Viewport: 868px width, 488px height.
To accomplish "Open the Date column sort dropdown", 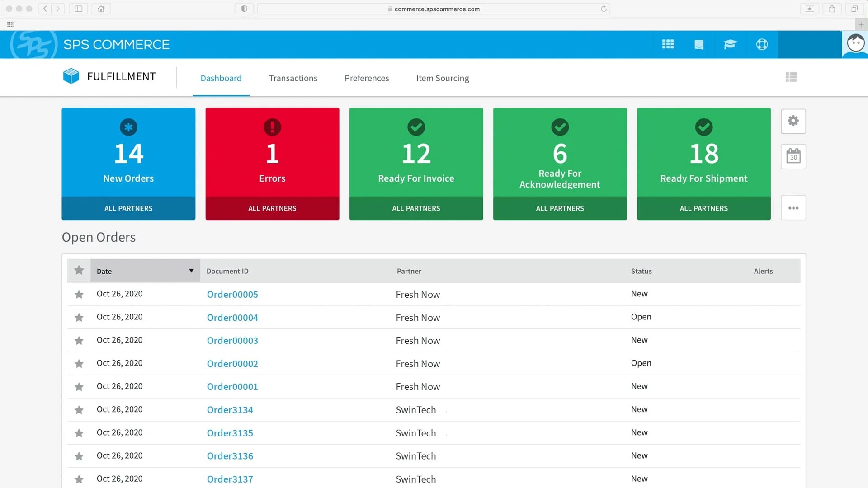I will [x=191, y=271].
